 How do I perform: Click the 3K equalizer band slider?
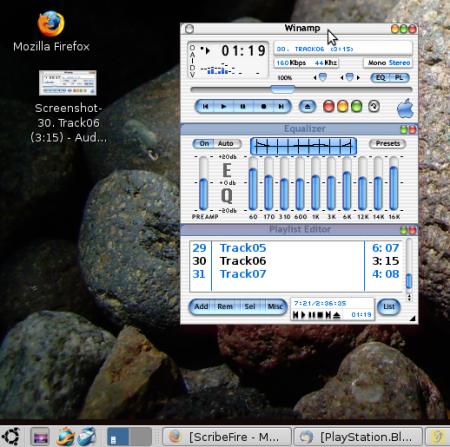tap(331, 183)
